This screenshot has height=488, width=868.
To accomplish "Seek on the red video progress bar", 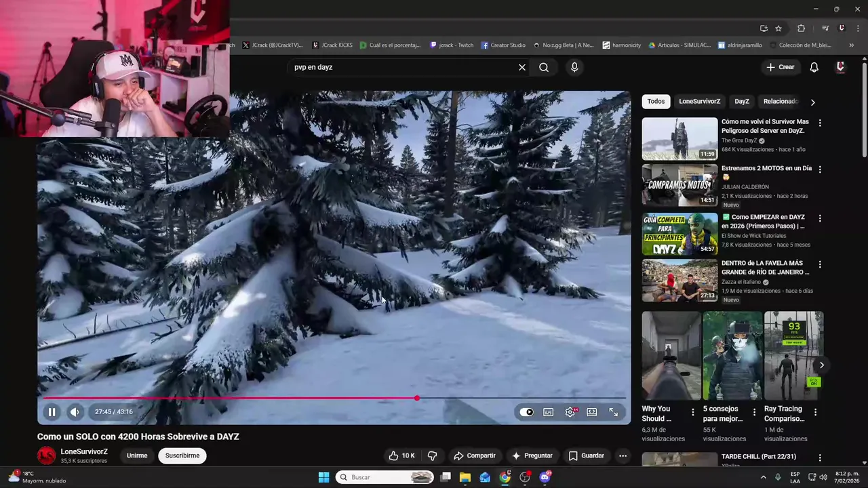I will point(334,399).
